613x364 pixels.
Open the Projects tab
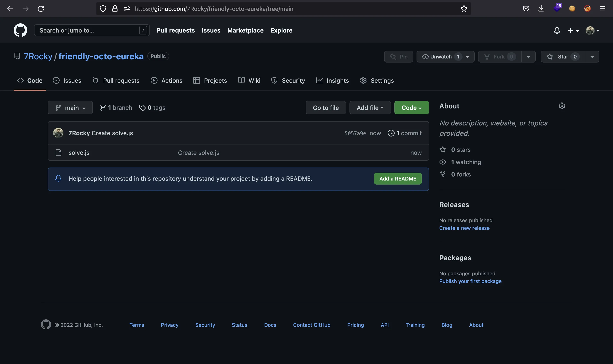coord(210,80)
